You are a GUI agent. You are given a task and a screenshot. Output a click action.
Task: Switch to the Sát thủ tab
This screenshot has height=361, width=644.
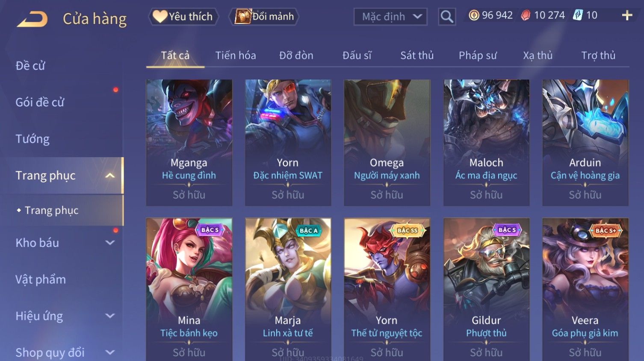417,56
